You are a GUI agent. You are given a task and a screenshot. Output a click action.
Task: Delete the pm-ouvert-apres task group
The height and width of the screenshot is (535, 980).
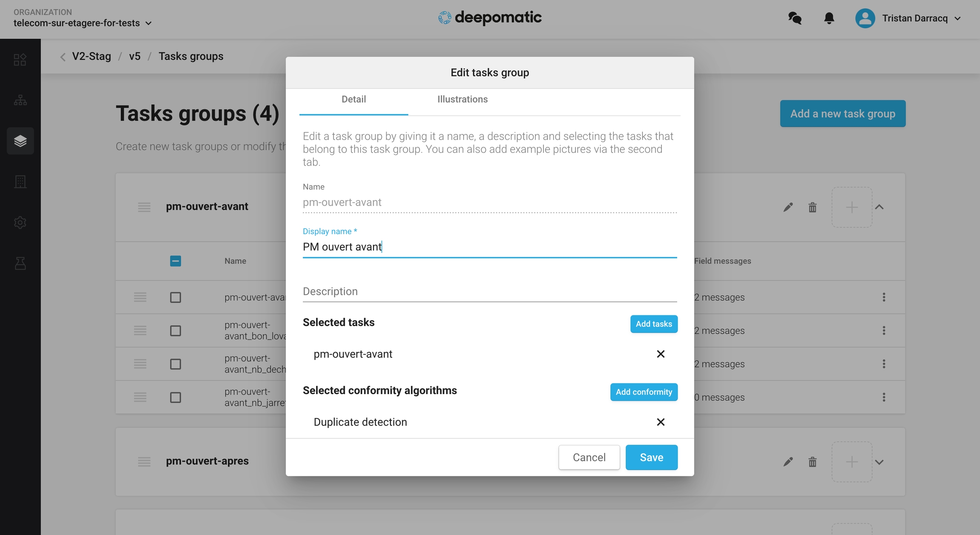812,462
